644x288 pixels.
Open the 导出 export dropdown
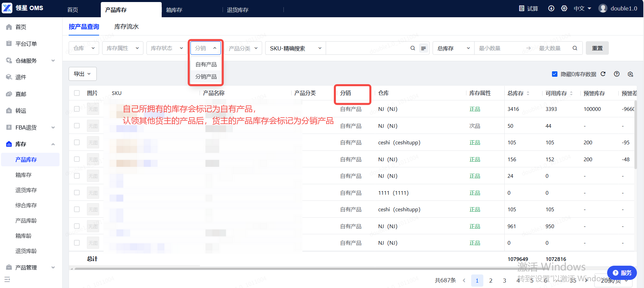tap(83, 74)
